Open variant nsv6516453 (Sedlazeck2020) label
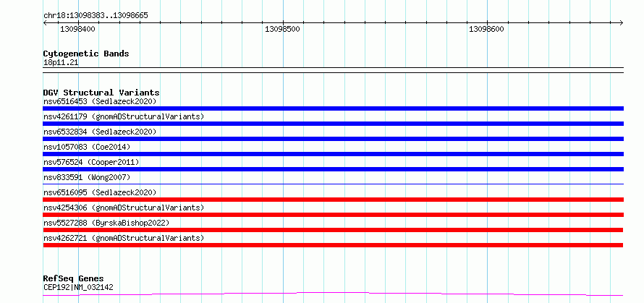This screenshot has height=303, width=644. pos(100,101)
